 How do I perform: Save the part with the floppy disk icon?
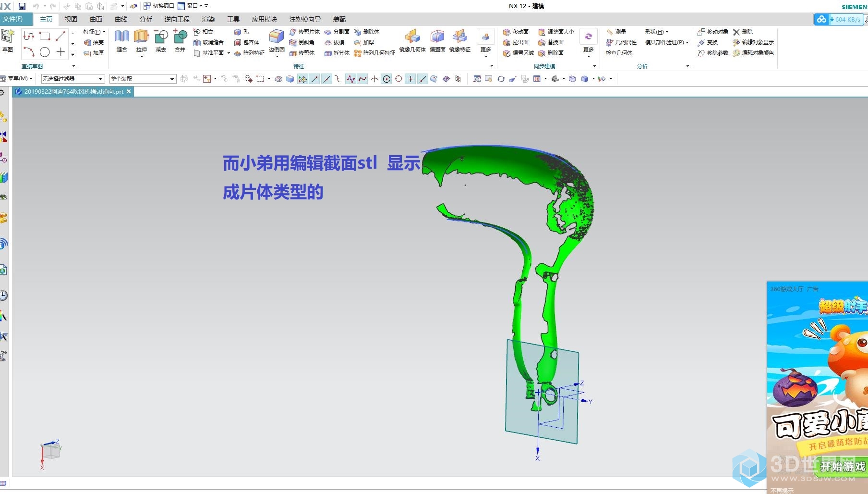click(22, 6)
